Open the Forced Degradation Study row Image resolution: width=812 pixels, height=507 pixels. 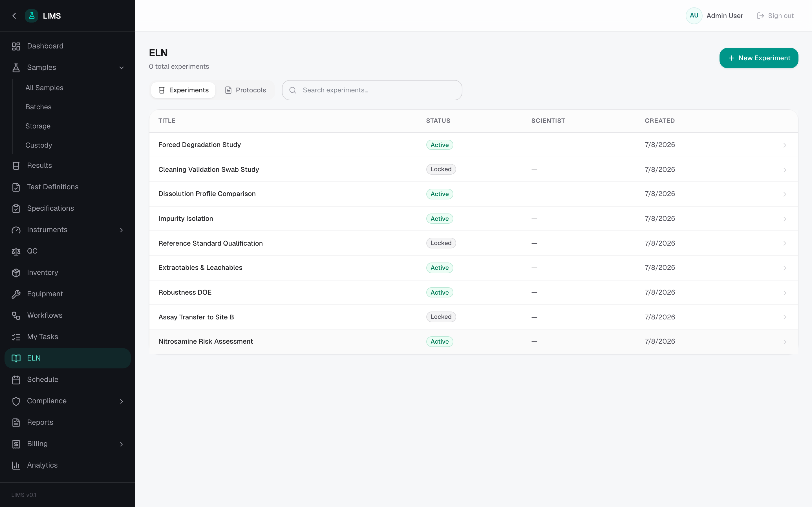click(473, 145)
